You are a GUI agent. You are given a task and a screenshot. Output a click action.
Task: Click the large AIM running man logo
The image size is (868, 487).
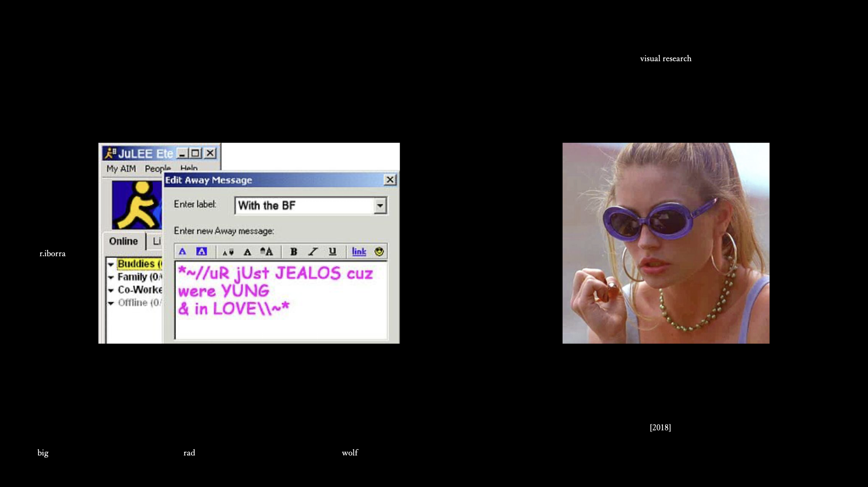click(x=137, y=205)
